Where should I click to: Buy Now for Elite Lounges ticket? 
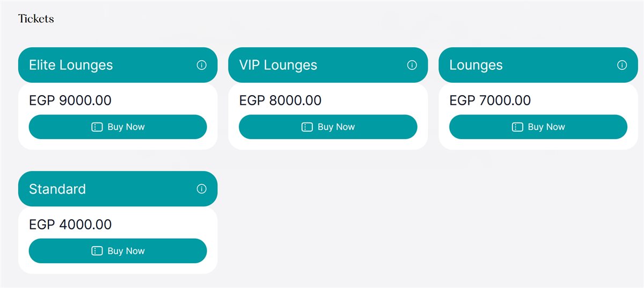tap(118, 127)
